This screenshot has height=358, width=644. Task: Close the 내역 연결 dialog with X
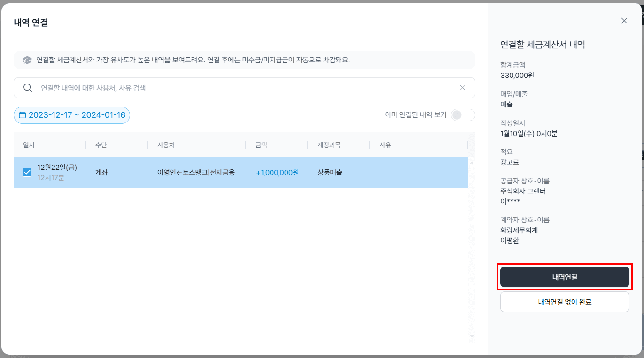tap(624, 21)
